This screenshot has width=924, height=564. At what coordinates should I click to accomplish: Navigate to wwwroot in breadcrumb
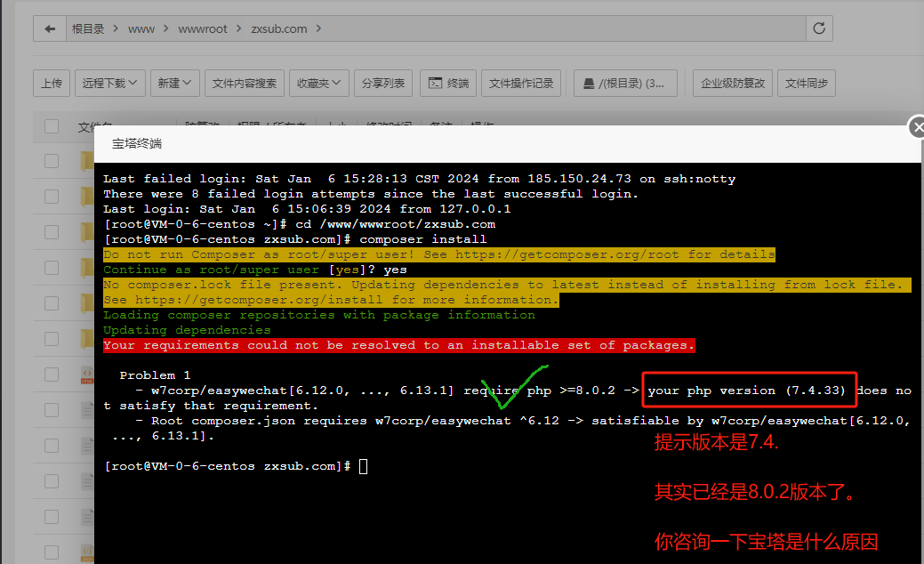pos(203,28)
